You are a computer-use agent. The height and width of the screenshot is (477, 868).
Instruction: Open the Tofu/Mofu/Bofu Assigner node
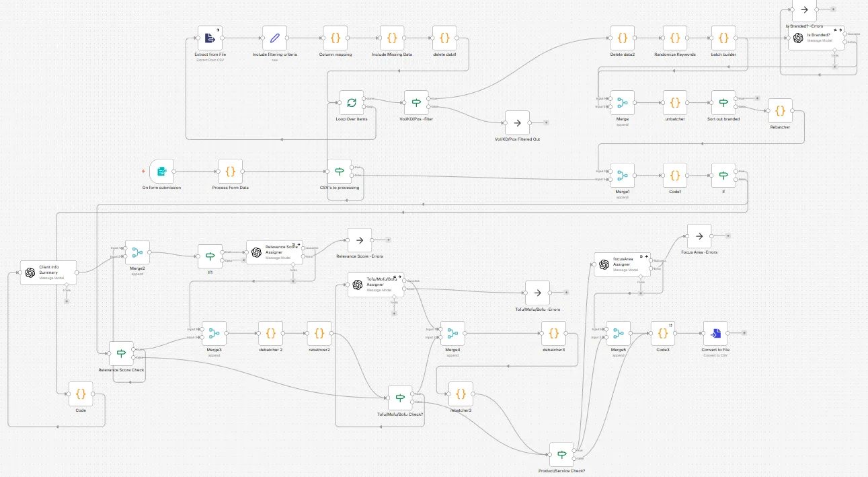tap(375, 285)
